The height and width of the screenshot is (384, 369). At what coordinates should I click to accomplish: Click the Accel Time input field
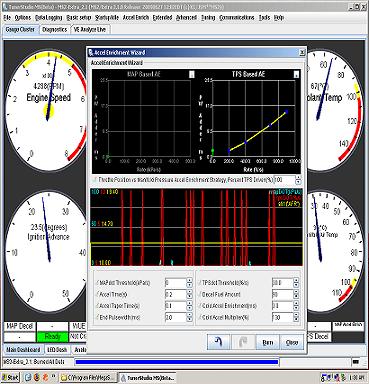pyautogui.click(x=175, y=295)
